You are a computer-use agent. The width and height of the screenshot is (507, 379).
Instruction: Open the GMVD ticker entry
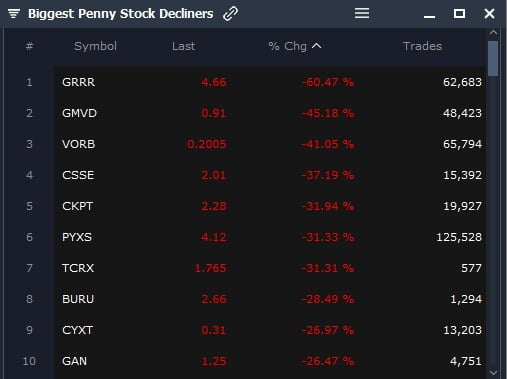[x=79, y=113]
